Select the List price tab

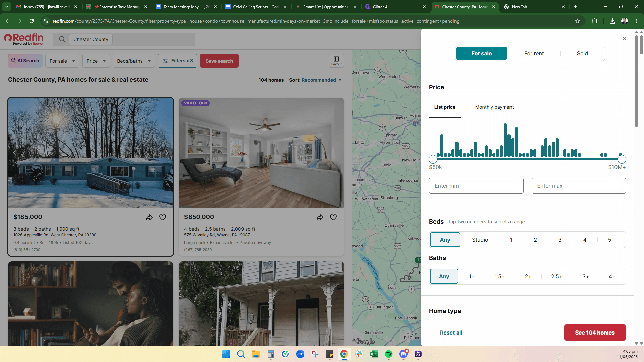click(445, 107)
